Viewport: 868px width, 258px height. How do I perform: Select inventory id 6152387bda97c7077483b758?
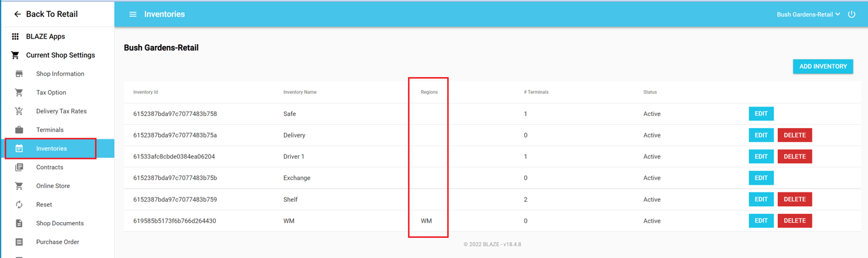tap(175, 114)
